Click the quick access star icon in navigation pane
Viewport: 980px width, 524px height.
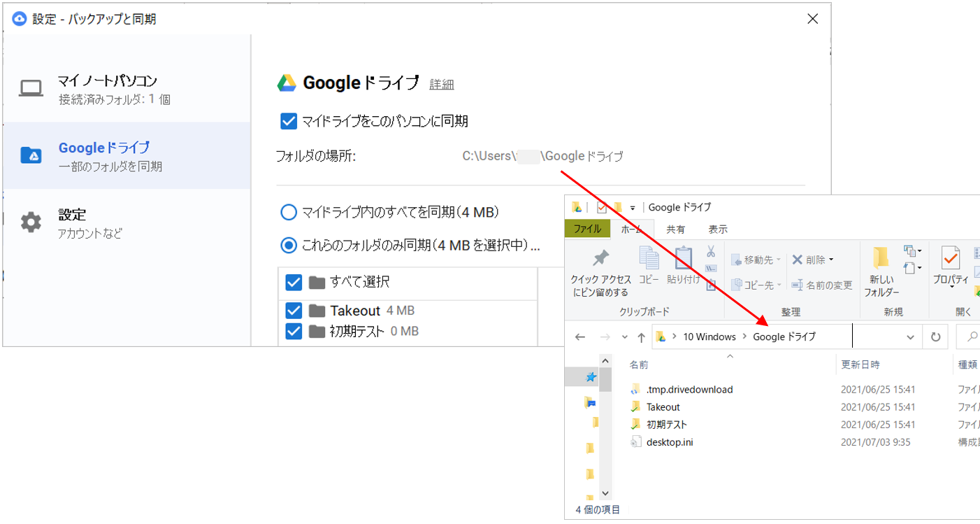pos(591,377)
